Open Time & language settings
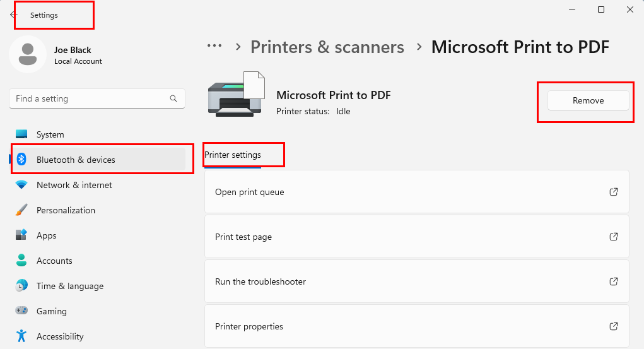The width and height of the screenshot is (644, 349). (x=97, y=286)
